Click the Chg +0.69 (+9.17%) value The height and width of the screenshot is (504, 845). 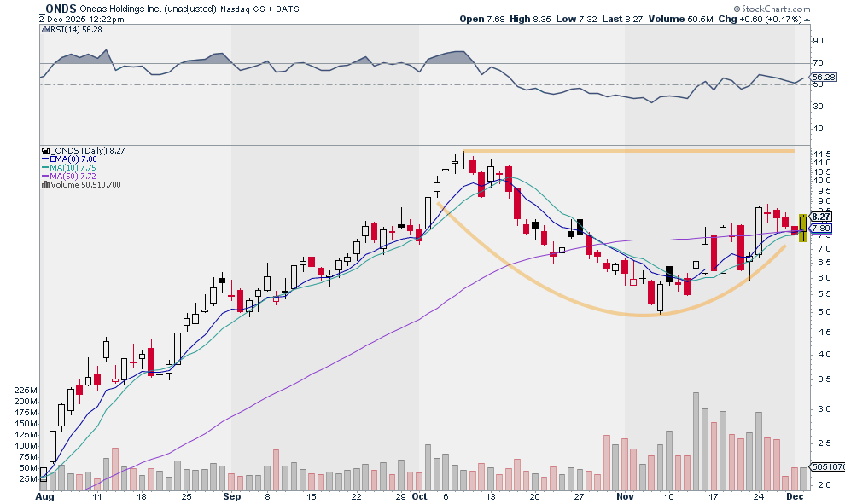(x=760, y=19)
